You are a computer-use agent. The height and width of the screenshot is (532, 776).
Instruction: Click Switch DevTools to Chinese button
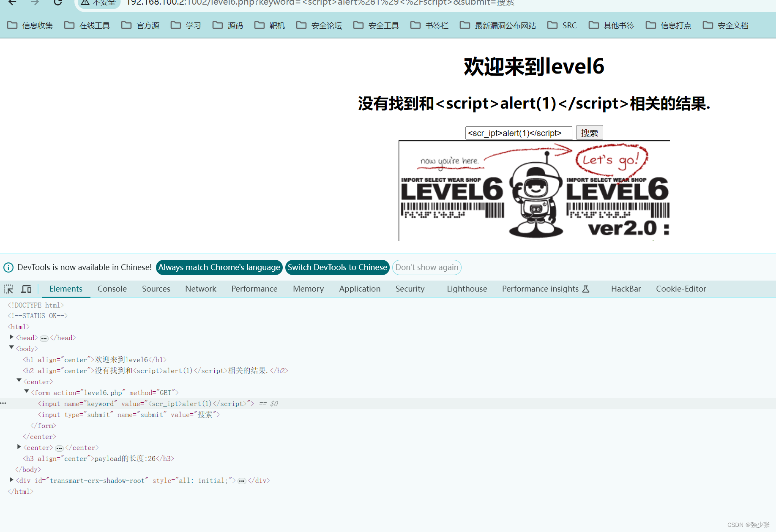(x=337, y=267)
